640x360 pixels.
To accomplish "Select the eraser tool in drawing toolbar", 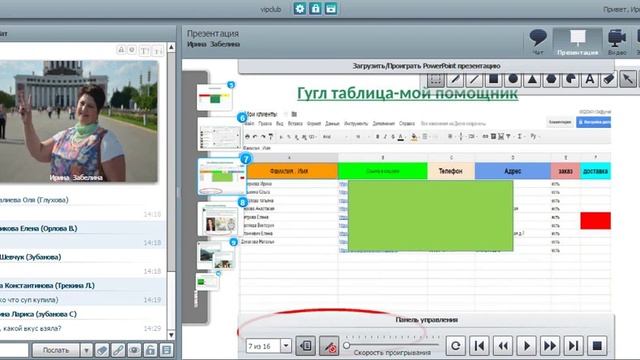I will coord(609,79).
